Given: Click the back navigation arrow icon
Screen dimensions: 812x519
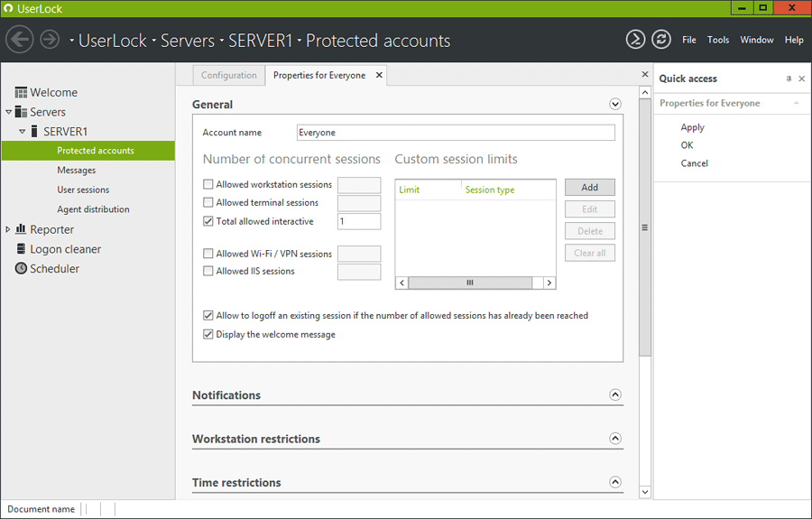Looking at the screenshot, I should 20,40.
